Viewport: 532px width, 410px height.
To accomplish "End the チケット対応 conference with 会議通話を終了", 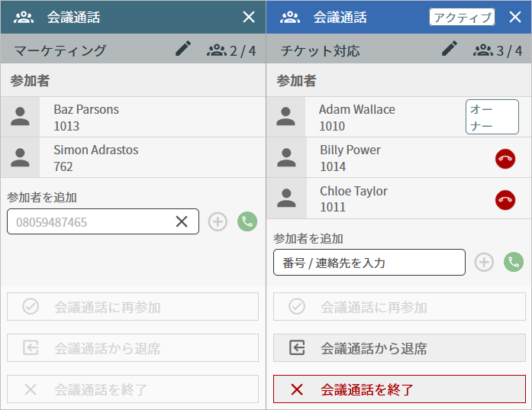I will [x=399, y=389].
